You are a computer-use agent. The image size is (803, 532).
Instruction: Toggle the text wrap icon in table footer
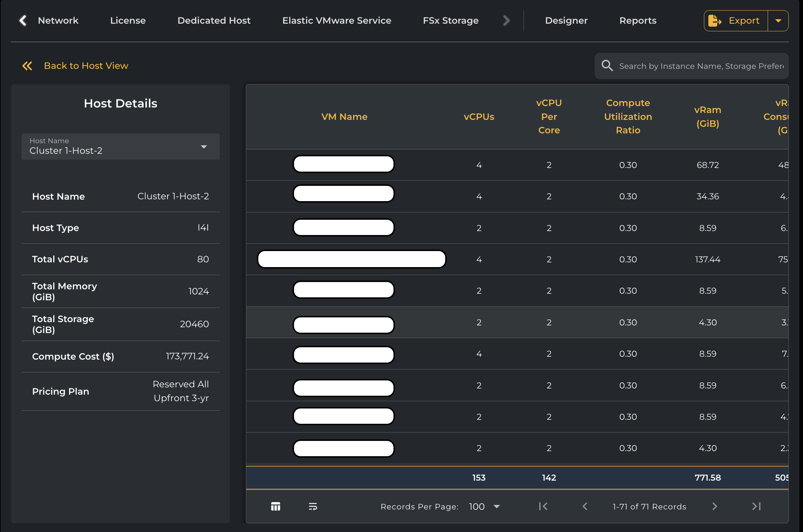[313, 506]
